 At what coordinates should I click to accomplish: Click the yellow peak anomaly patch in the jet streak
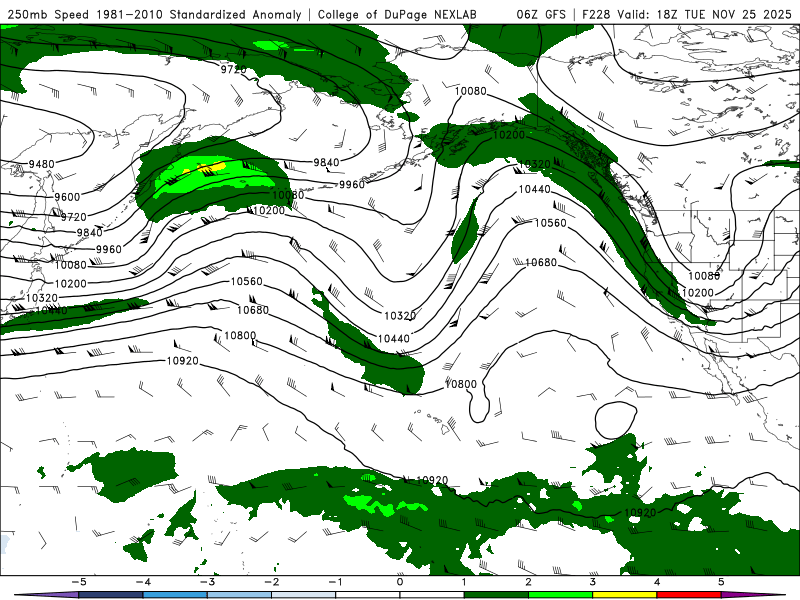tap(212, 167)
